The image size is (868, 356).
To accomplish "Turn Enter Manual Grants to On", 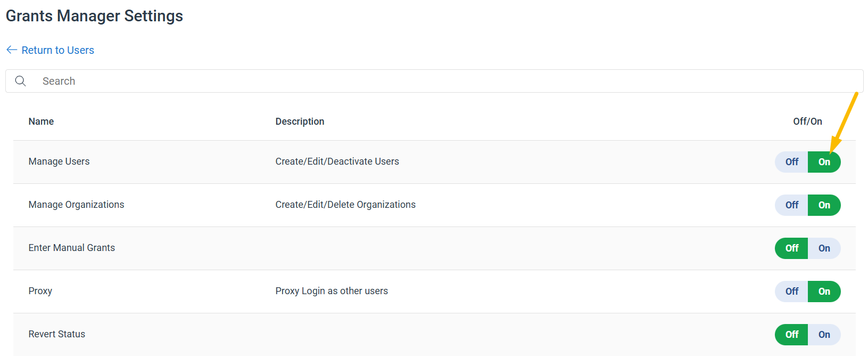I will 824,248.
